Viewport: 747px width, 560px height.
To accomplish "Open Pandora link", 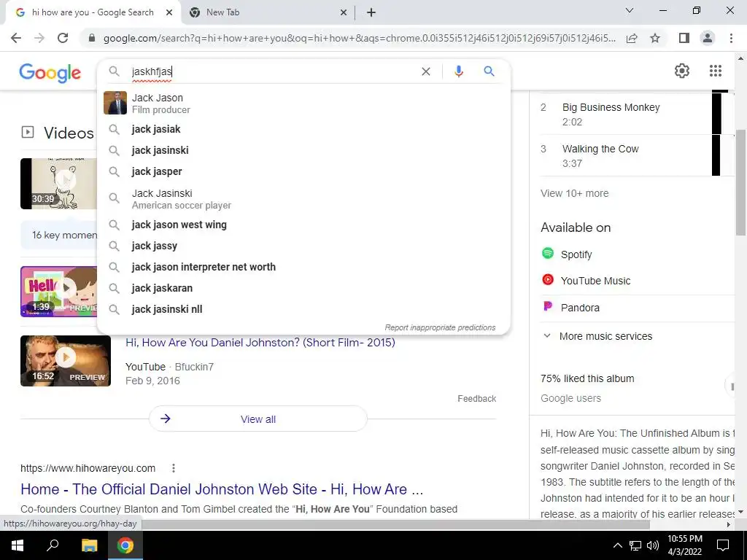I will pos(580,308).
